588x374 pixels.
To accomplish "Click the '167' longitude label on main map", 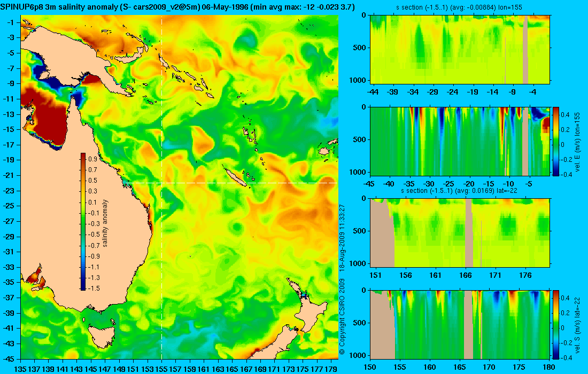I will point(246,369).
